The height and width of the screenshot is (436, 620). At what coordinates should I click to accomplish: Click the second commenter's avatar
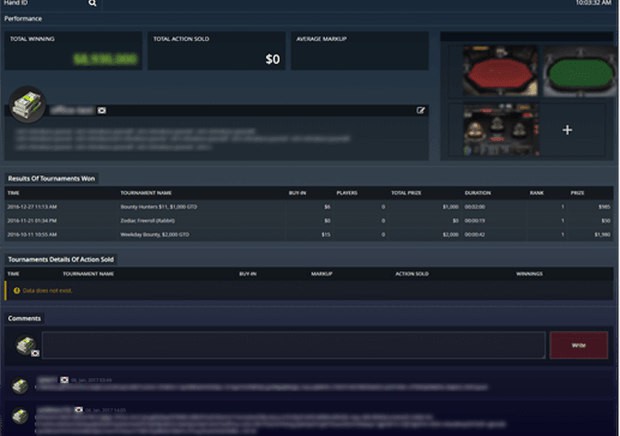[20, 416]
